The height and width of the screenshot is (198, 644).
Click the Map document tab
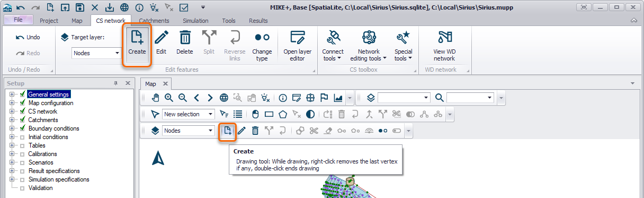[x=151, y=84]
